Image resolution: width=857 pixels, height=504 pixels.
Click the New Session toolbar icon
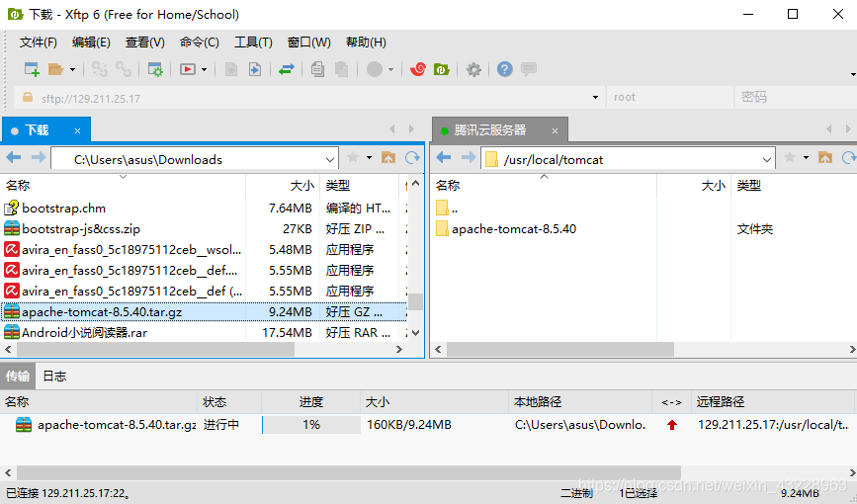[32, 69]
